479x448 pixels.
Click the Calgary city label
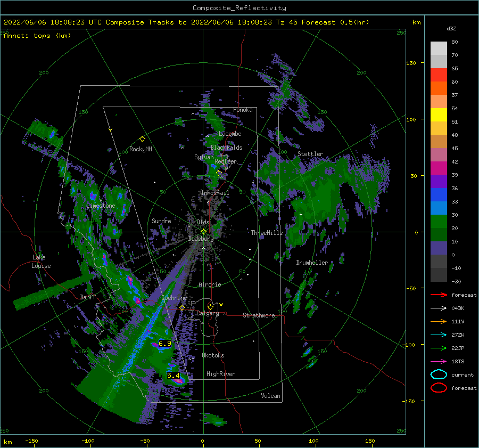[208, 313]
